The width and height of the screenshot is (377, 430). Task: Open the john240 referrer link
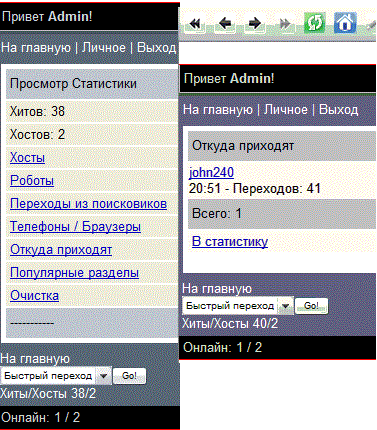[211, 172]
